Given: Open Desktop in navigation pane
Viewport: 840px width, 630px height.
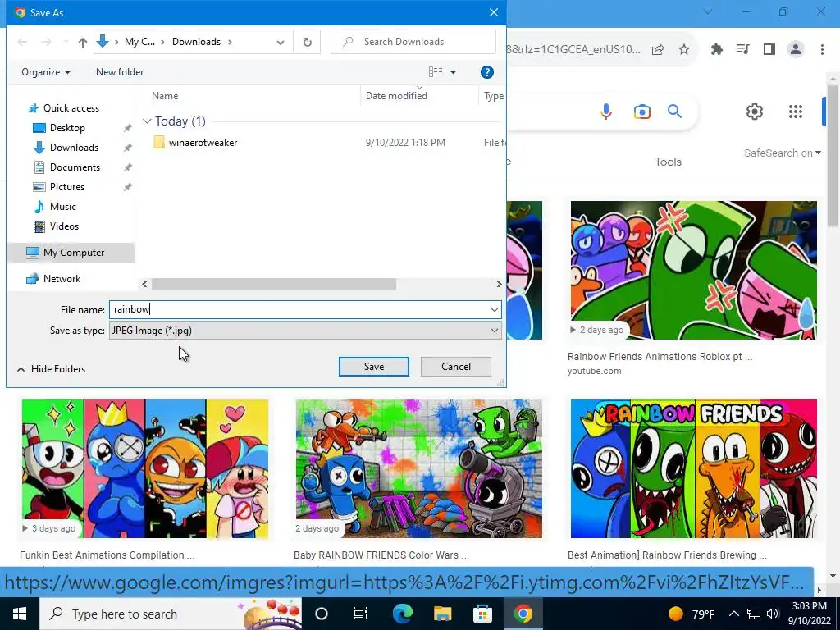Looking at the screenshot, I should pos(67,128).
